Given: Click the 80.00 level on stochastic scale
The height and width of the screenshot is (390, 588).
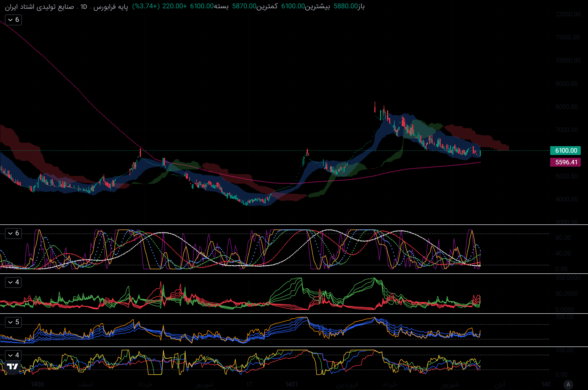Looking at the screenshot, I should point(563,238).
